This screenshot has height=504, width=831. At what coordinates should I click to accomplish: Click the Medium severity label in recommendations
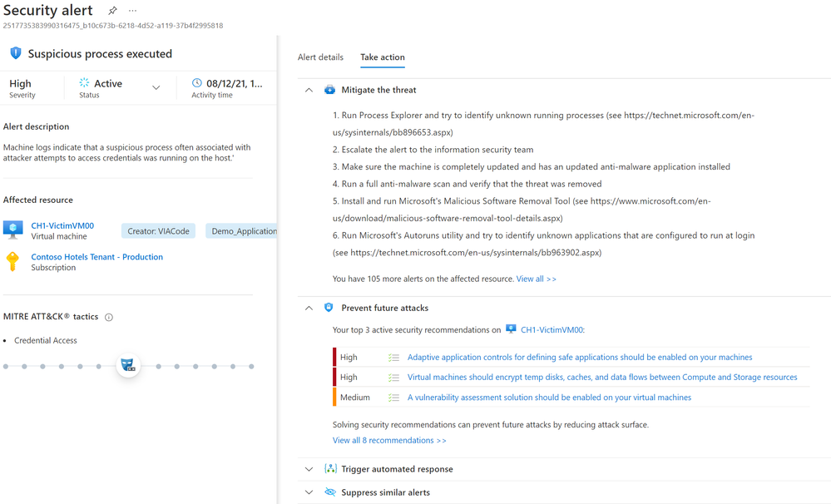click(355, 398)
